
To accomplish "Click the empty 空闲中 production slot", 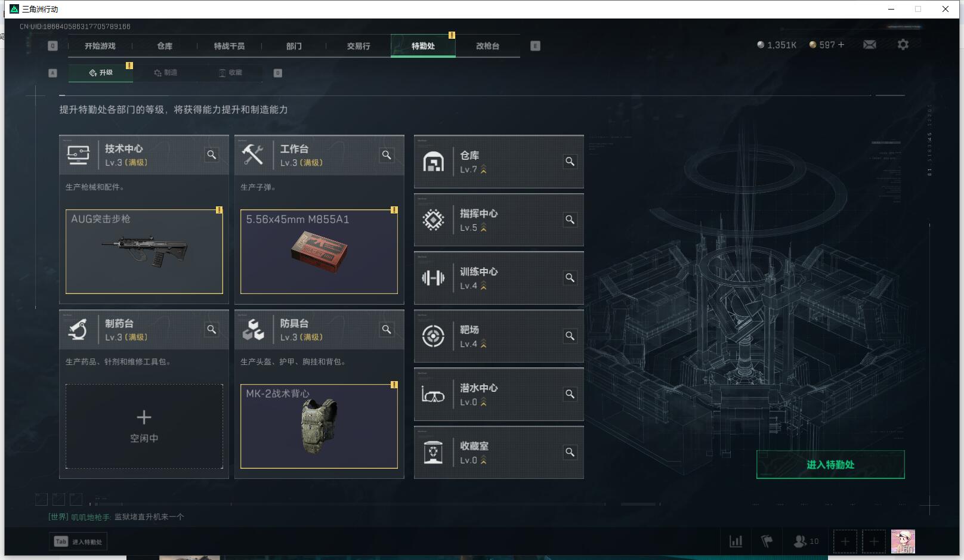I will pos(144,426).
